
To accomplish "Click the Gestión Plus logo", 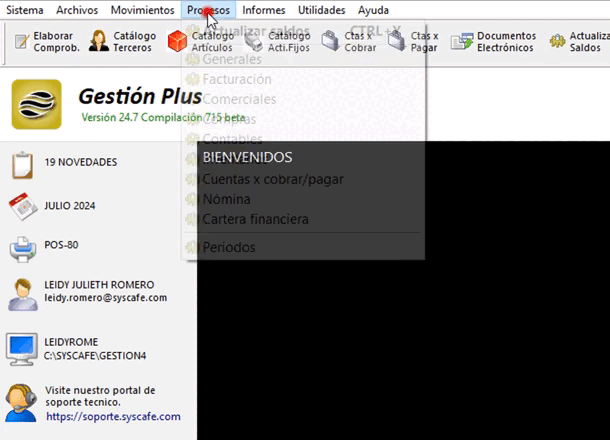I will click(37, 104).
